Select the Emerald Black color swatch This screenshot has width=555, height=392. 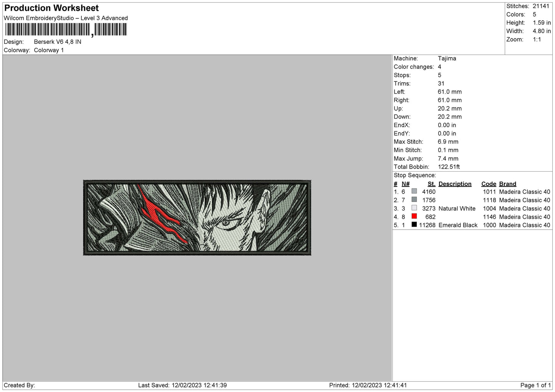414,225
